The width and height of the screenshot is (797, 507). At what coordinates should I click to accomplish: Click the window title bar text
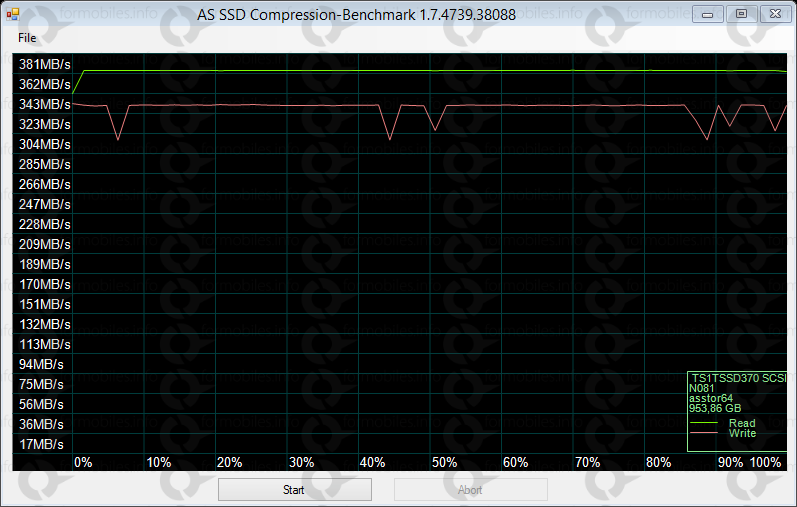(x=368, y=13)
